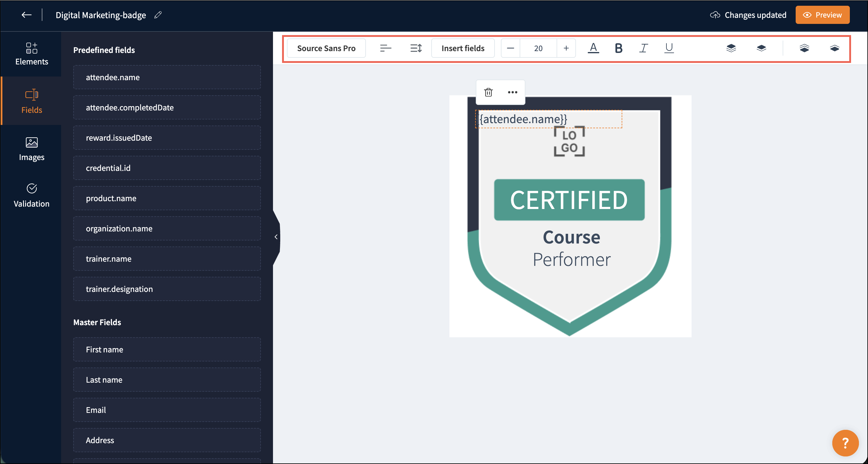The image size is (868, 464).
Task: Increase font size with plus button
Action: pos(566,48)
